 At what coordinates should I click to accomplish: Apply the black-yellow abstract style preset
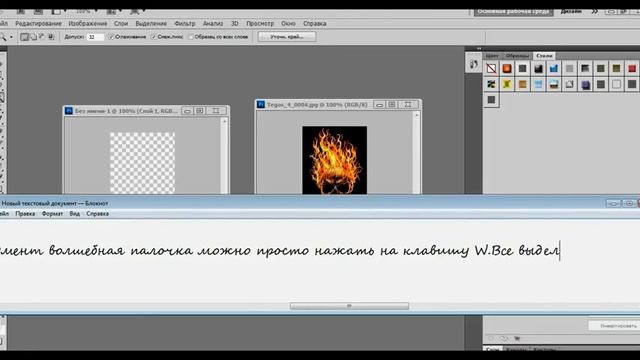(491, 84)
